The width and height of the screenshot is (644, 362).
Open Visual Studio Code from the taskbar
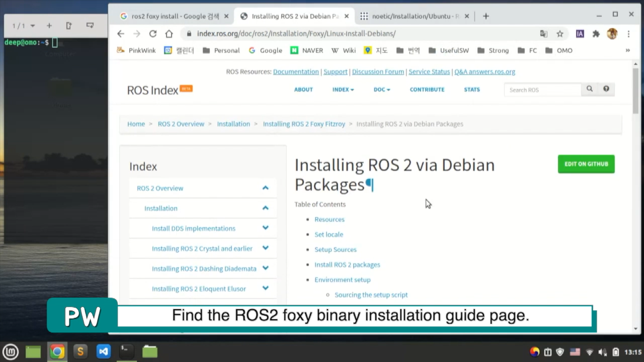pyautogui.click(x=103, y=351)
